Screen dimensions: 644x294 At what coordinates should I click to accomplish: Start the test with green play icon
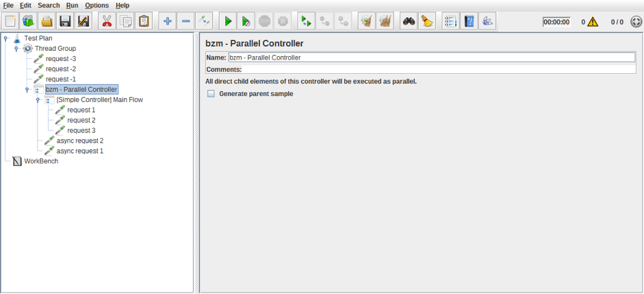(227, 21)
